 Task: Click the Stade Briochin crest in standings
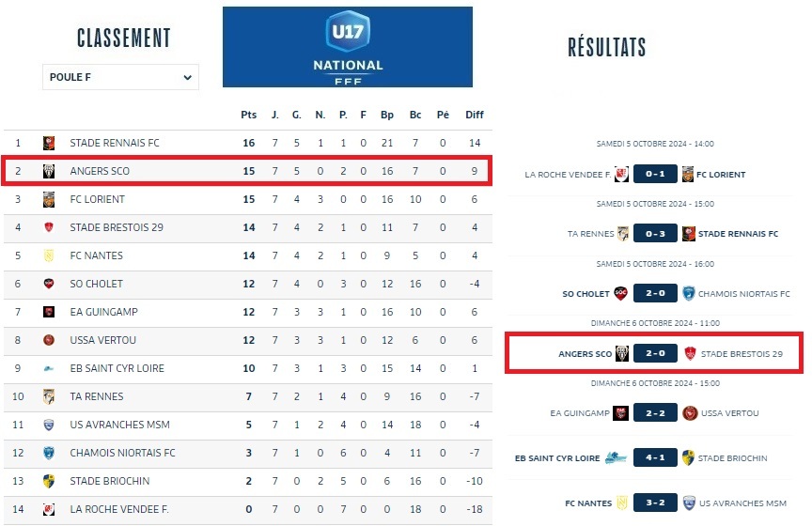[49, 481]
